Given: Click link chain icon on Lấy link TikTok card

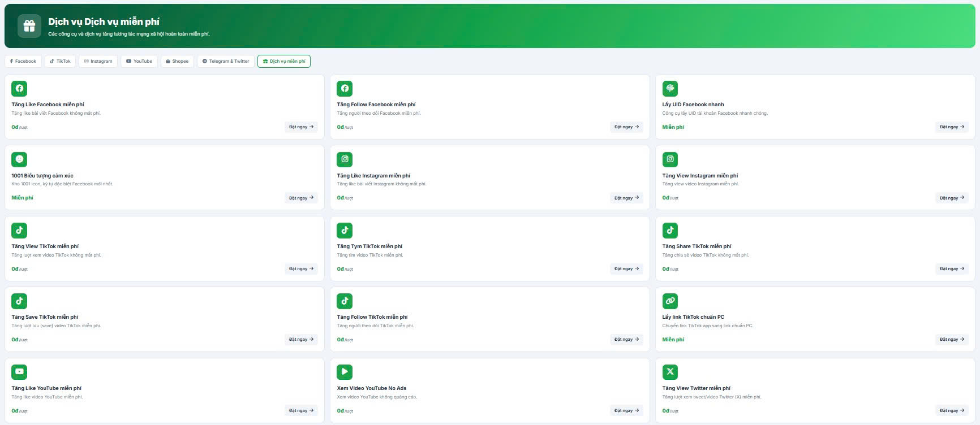Looking at the screenshot, I should [x=670, y=301].
